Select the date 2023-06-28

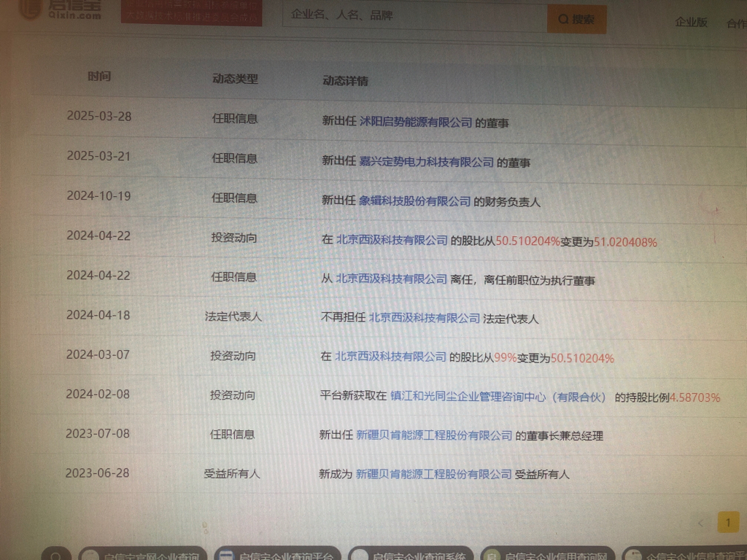[x=97, y=472]
